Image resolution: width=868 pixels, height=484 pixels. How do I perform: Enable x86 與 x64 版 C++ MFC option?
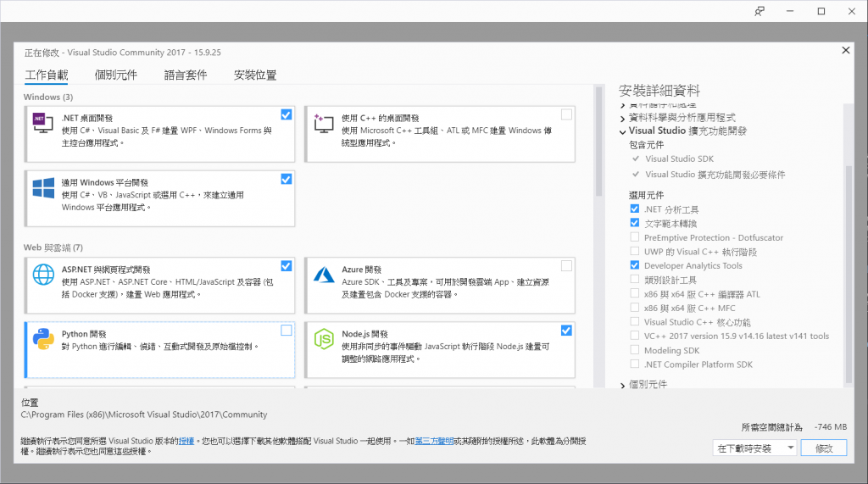pos(634,308)
